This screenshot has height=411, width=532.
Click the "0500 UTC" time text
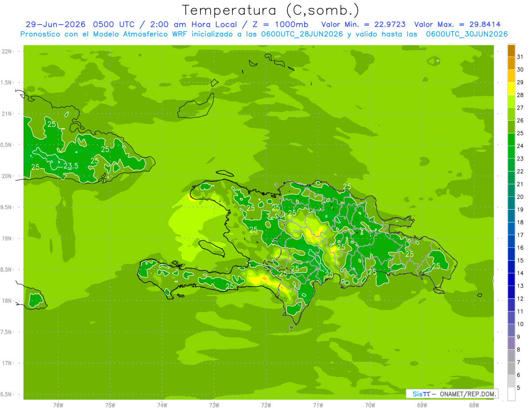[x=114, y=24]
